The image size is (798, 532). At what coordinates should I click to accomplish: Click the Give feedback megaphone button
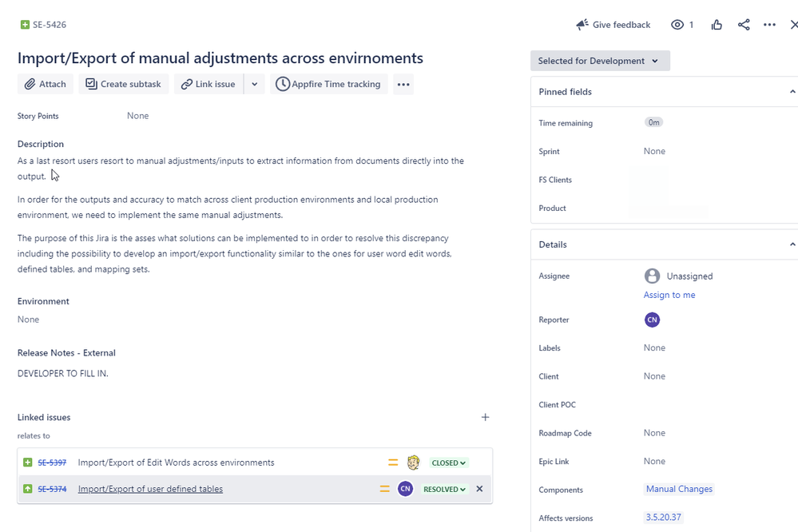click(613, 25)
